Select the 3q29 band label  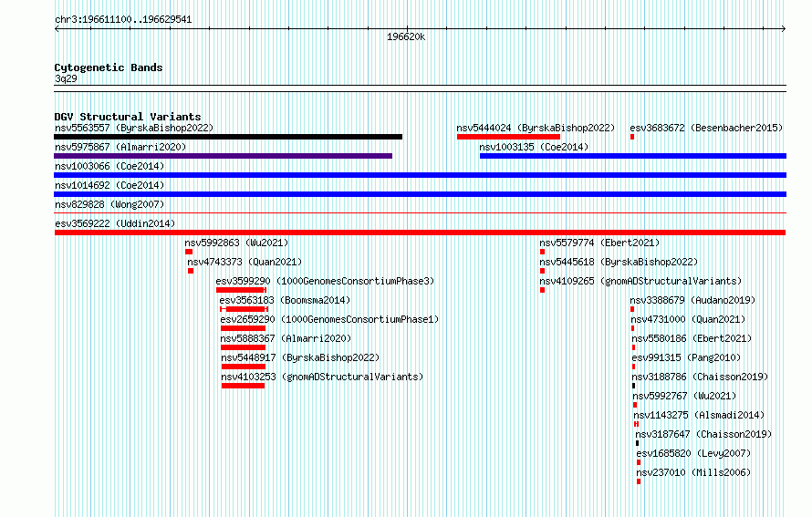pos(66,78)
